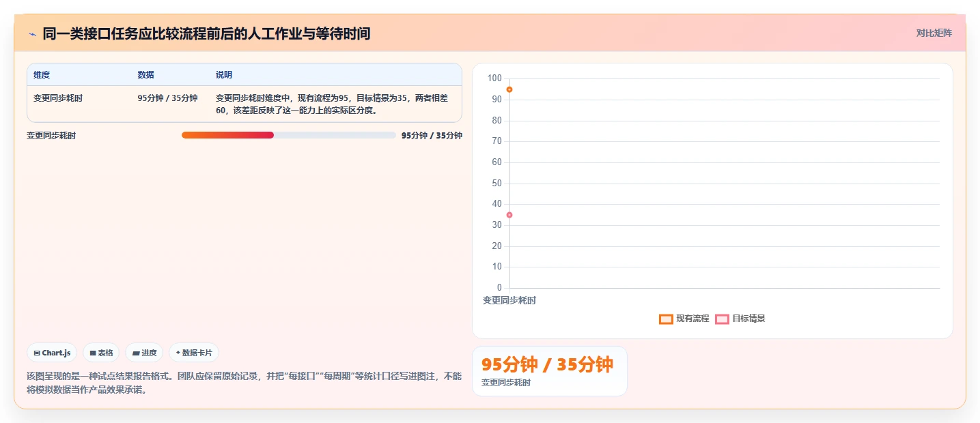
Task: Click the large 95分钟 / 35分钟 data card
Action: [x=549, y=370]
